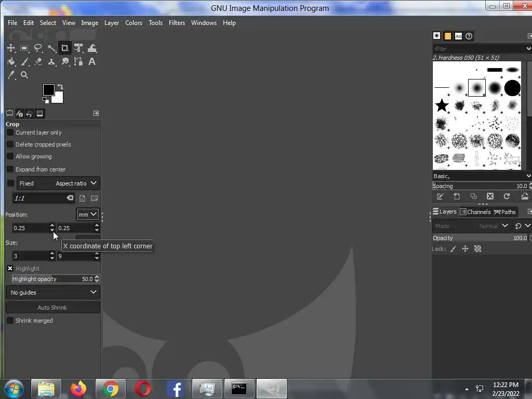
Task: Switch to the Tool Options tab
Action: click(9, 113)
